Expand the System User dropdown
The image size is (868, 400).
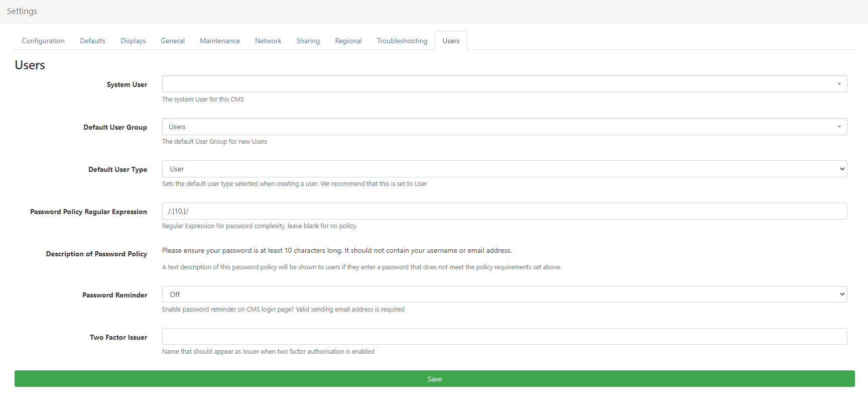(504, 84)
